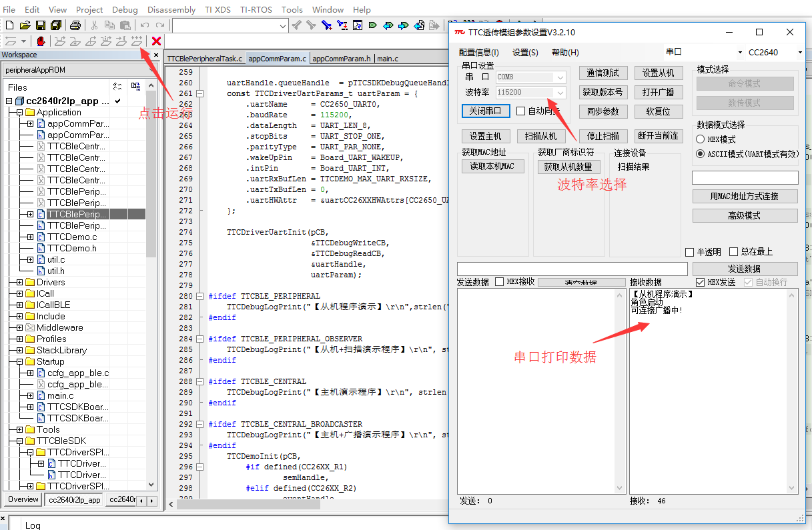
Task: Switch to the main.c editor tab
Action: tap(388, 59)
